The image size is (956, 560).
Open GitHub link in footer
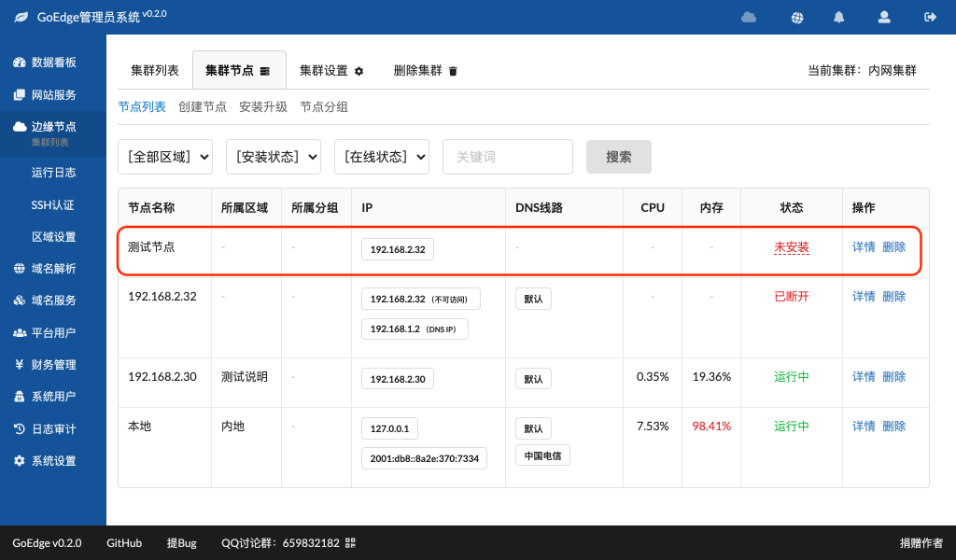pyautogui.click(x=124, y=543)
